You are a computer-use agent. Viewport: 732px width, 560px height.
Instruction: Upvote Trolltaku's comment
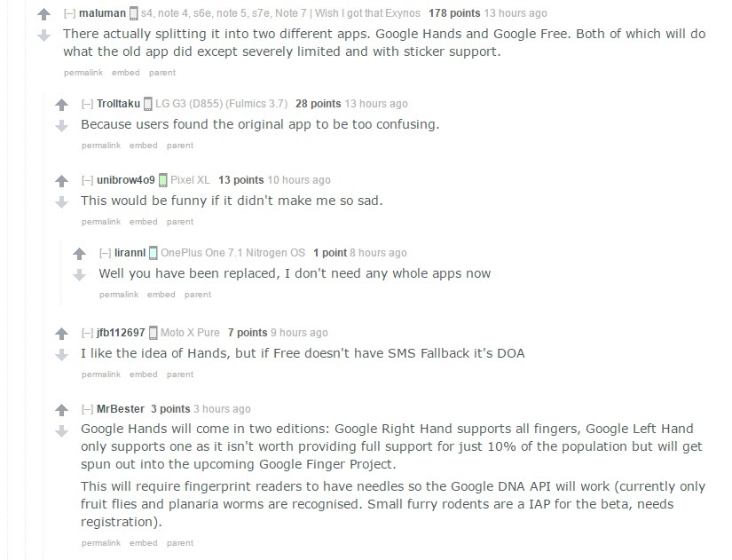pos(61,105)
